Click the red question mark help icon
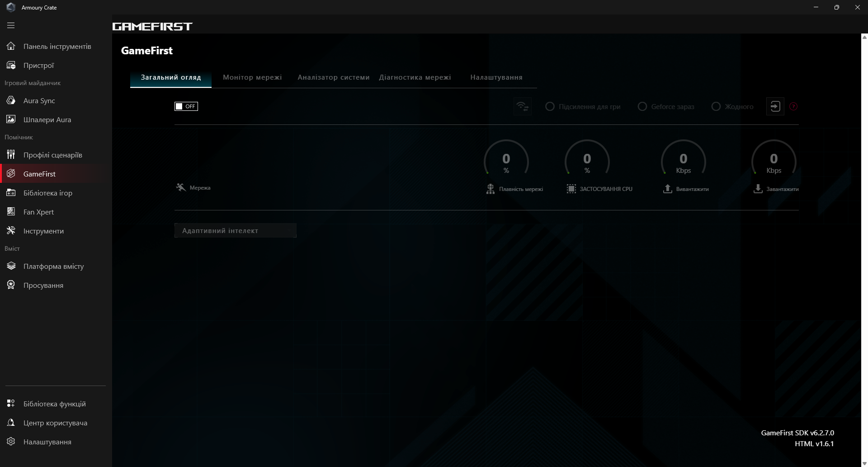Image resolution: width=868 pixels, height=467 pixels. (793, 106)
